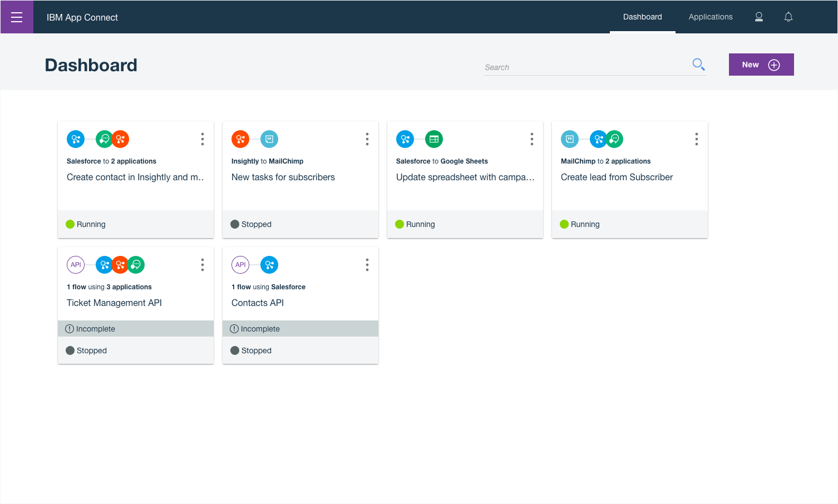Click the notifications bell icon

click(x=788, y=17)
